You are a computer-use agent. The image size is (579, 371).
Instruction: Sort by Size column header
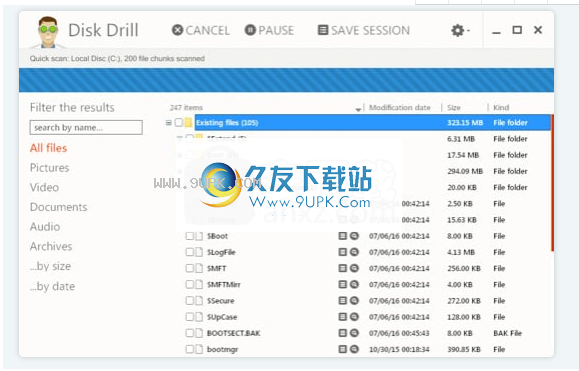tap(454, 107)
